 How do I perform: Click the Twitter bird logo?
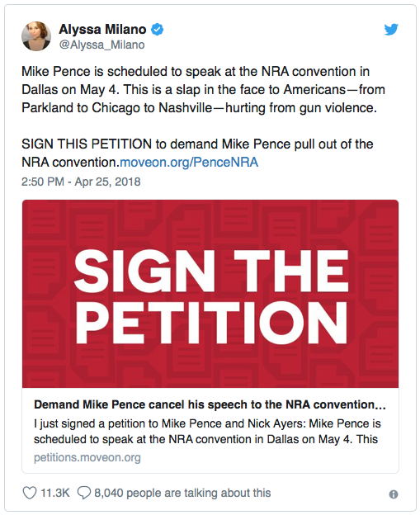[391, 30]
